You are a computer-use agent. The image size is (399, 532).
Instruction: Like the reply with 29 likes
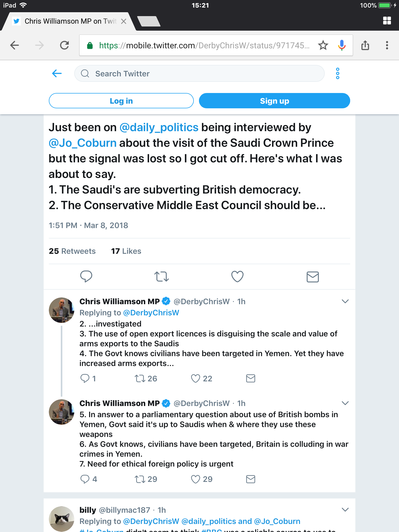click(196, 479)
